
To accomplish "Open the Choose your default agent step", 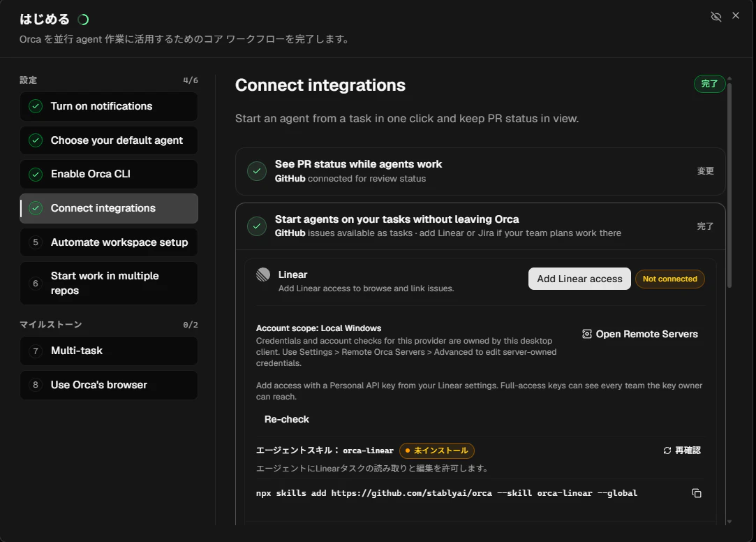I will [108, 140].
